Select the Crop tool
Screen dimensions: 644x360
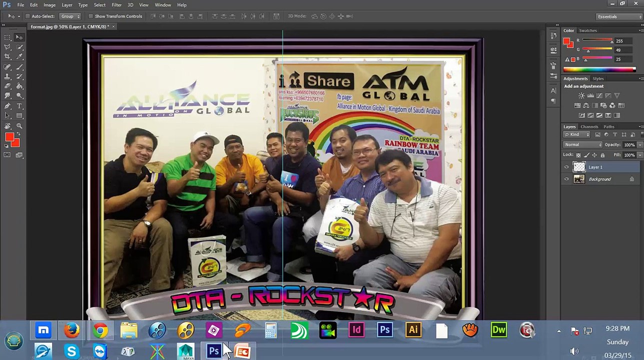(8, 56)
